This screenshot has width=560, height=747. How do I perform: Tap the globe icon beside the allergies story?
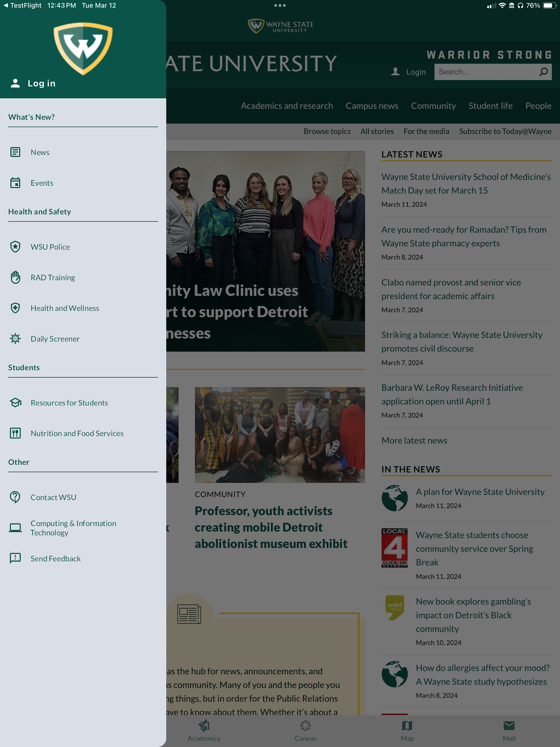pyautogui.click(x=395, y=674)
